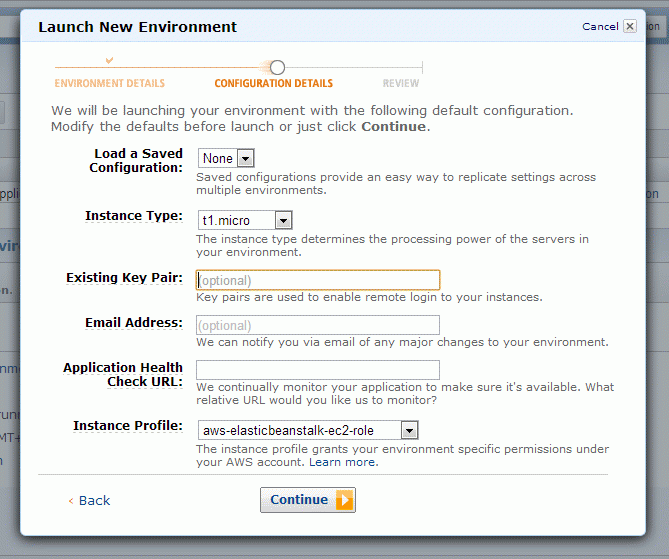
Task: Click the Application Health Check URL field
Action: pos(318,370)
